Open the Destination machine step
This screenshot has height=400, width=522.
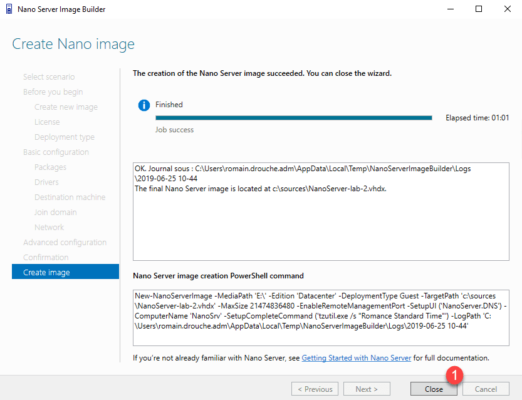(70, 197)
